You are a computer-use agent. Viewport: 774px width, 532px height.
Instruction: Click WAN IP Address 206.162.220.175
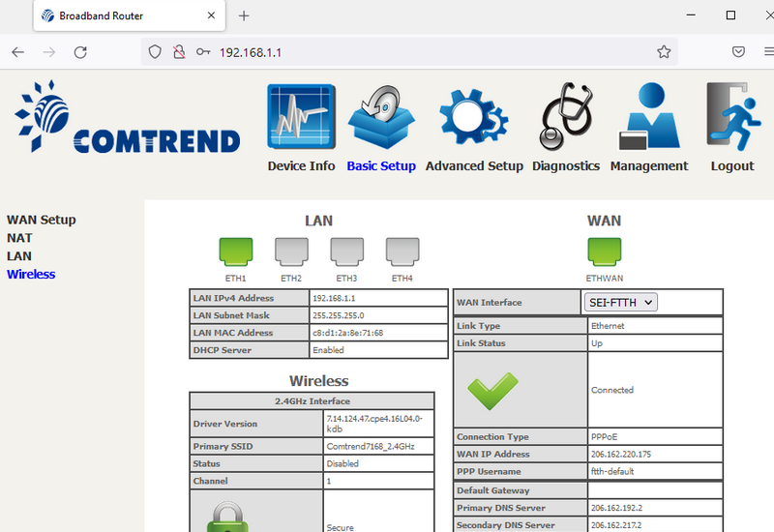point(621,454)
